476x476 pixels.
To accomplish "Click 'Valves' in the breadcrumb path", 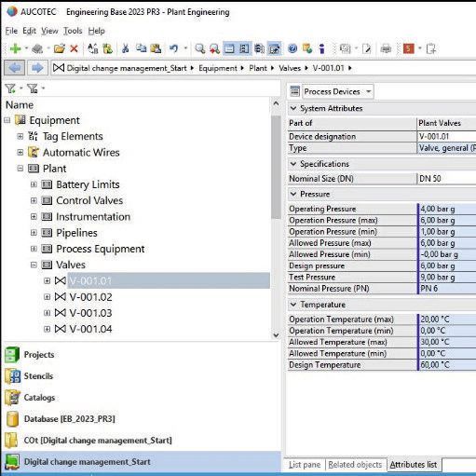I will tap(290, 68).
